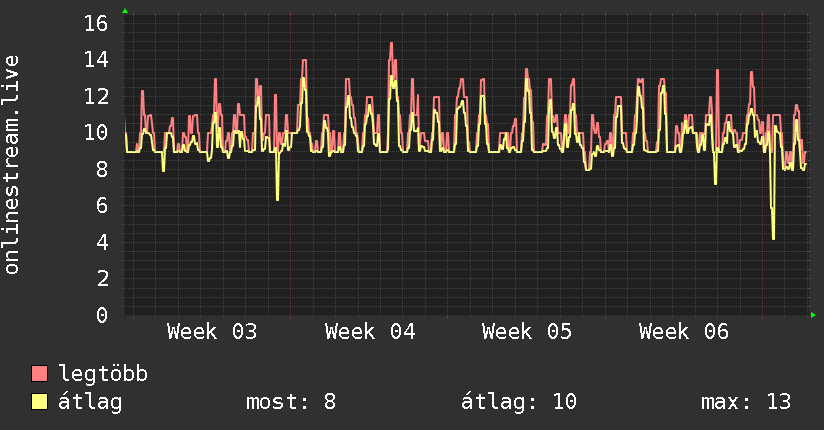824x430 pixels.
Task: Click the 14 y-axis tick label
Action: point(96,60)
